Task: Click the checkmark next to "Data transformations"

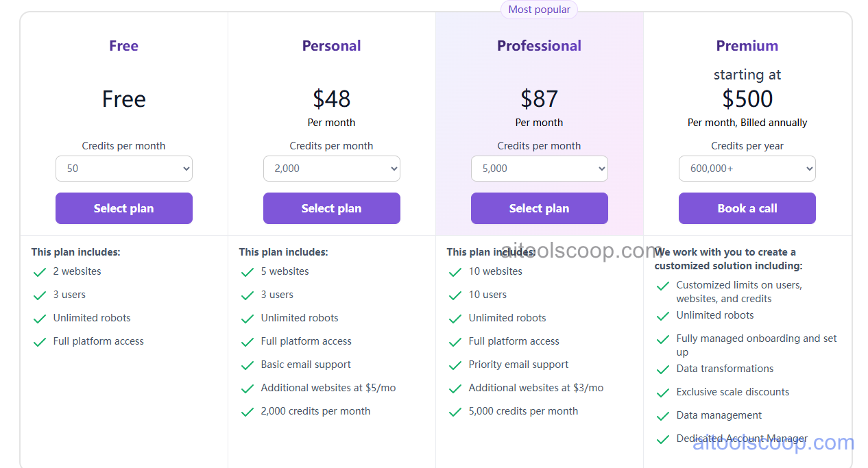Action: click(662, 369)
